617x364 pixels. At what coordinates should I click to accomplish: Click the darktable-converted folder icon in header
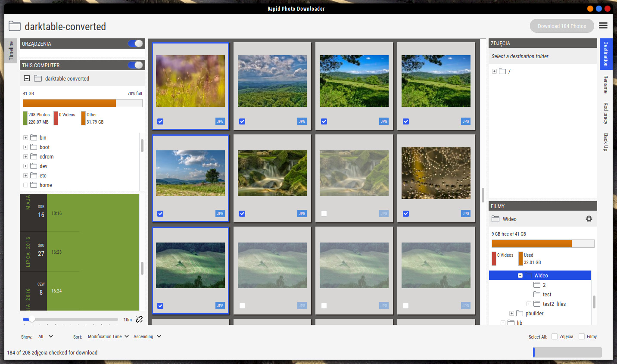pos(15,26)
